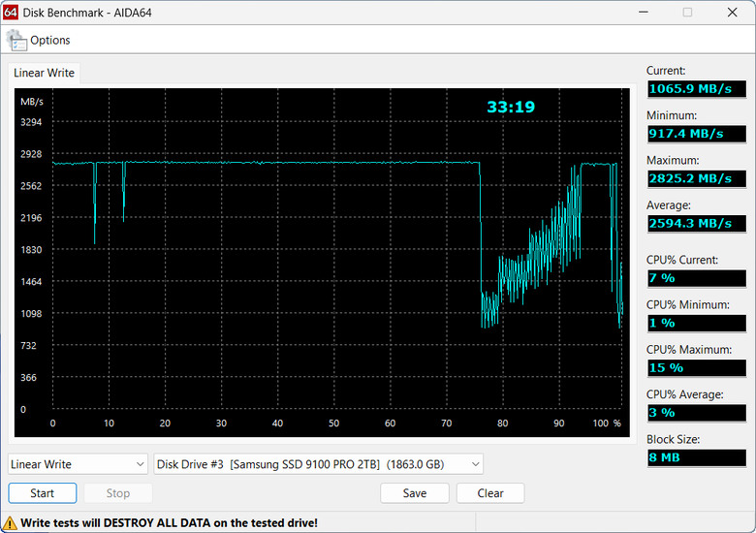The height and width of the screenshot is (533, 756).
Task: Click the Options checklist icon
Action: [16, 41]
